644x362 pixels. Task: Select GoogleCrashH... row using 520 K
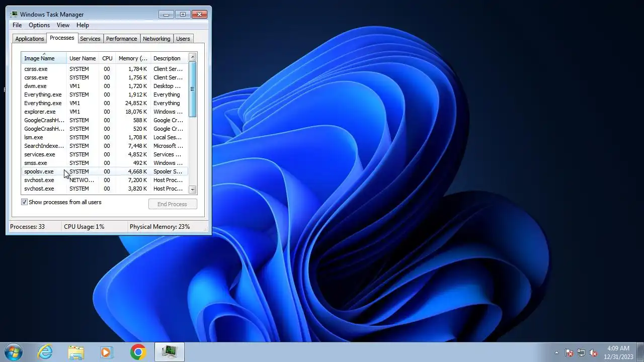105,129
